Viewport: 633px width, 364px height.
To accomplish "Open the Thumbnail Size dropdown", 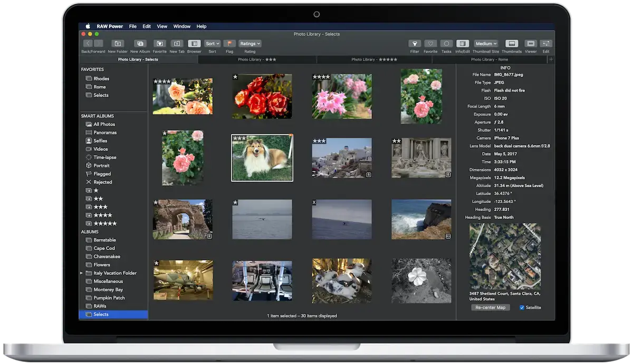I will (485, 43).
